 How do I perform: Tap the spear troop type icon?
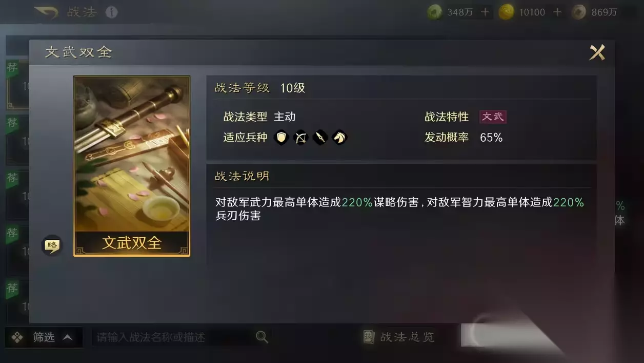(320, 138)
